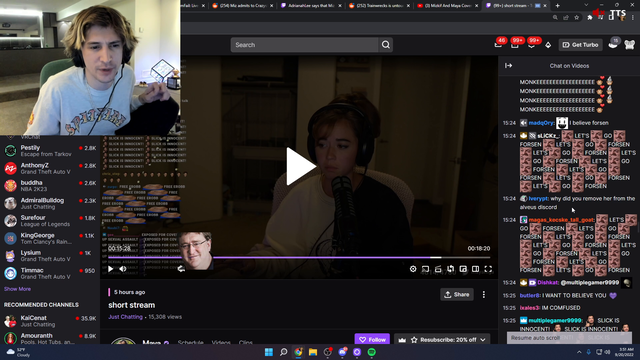Open Windows Start menu
Viewport: 640px width, 360px height.
269,352
